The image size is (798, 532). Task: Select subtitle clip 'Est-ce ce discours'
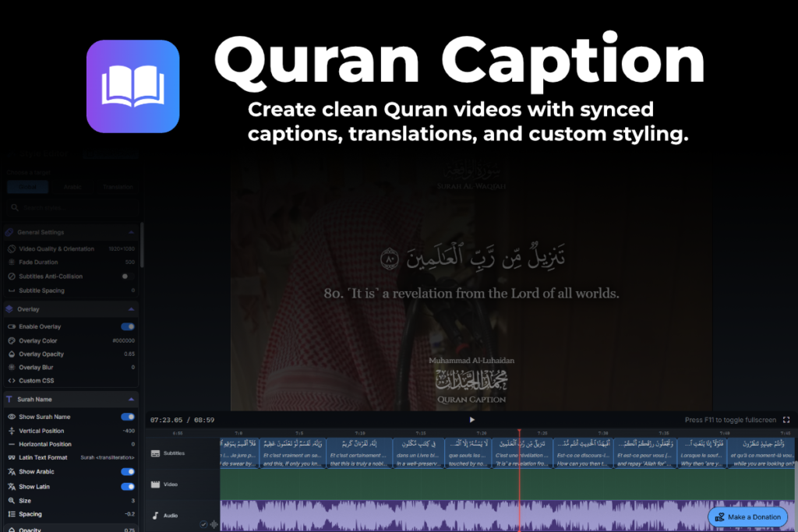(x=583, y=453)
